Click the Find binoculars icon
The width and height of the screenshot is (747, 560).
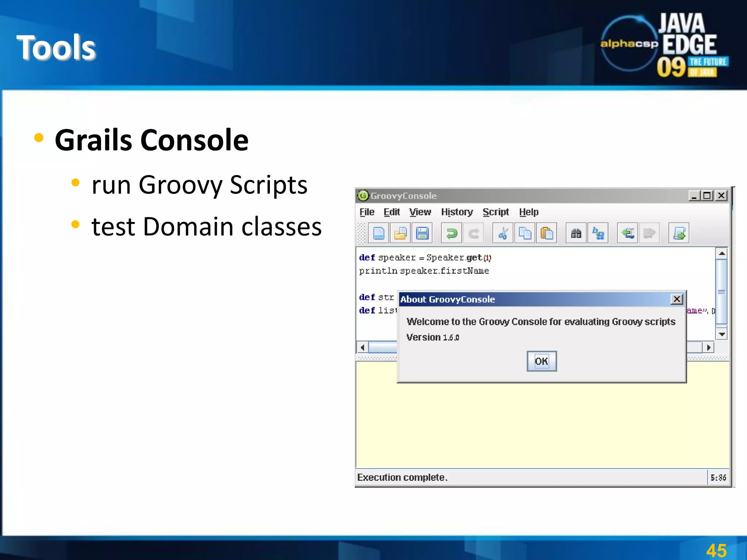point(576,233)
